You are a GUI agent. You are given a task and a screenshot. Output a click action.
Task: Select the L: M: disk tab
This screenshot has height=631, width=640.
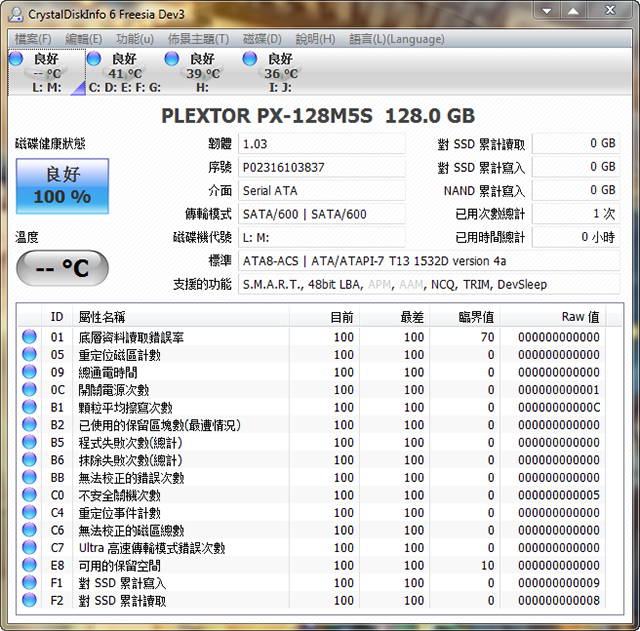47,73
